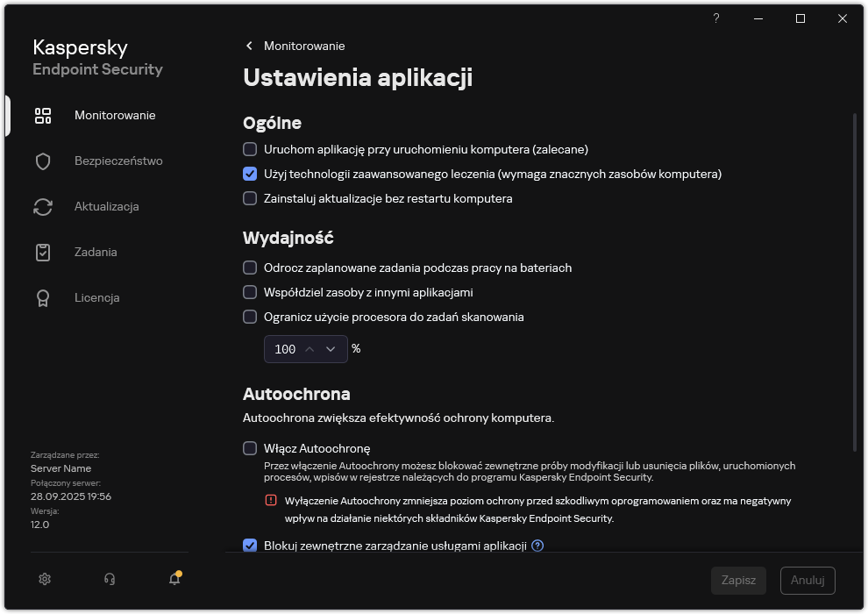Open settings via the gear icon
The width and height of the screenshot is (868, 614).
(x=44, y=579)
